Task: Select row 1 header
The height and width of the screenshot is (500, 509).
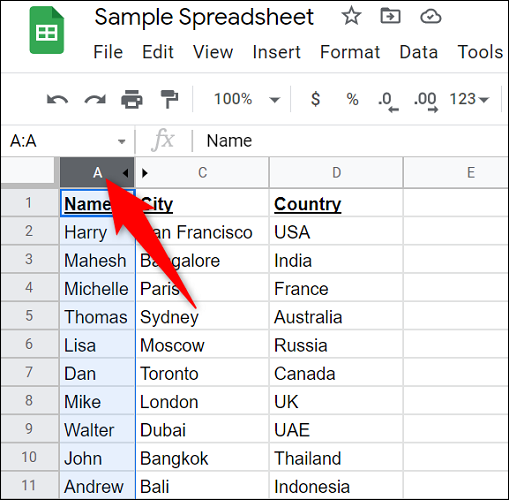Action: (x=29, y=203)
